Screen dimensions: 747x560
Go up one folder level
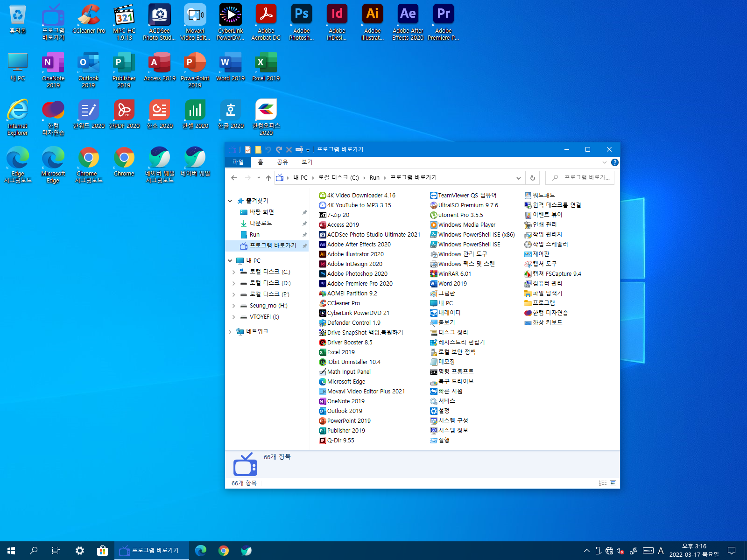tap(268, 178)
